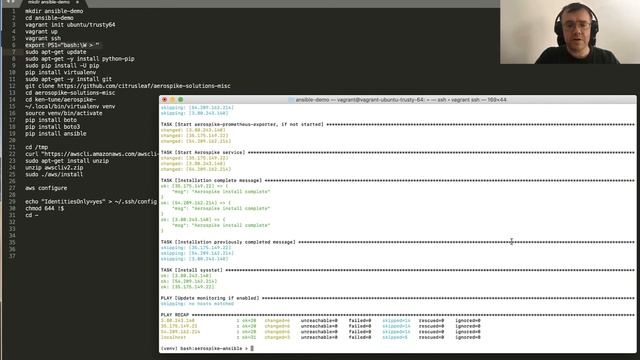Click editor line 'cd ansible-demo'
Screen dimensions: 640x360
[49, 18]
